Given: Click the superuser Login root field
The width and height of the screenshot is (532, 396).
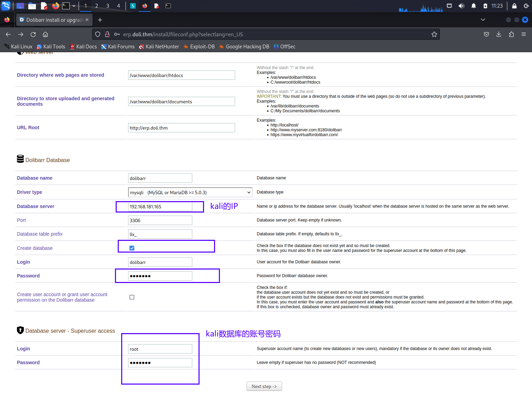Looking at the screenshot, I should [x=160, y=349].
